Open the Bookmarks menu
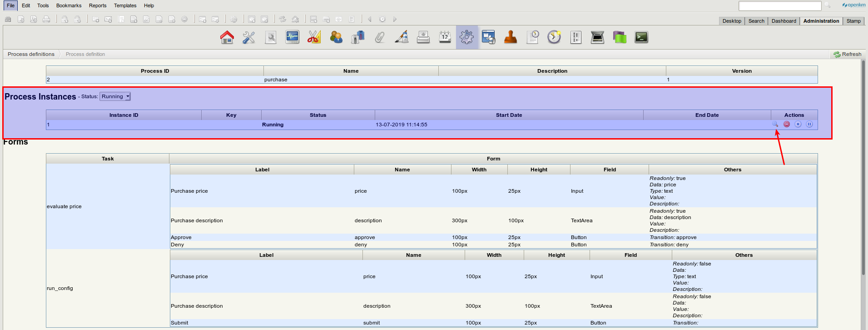This screenshot has height=330, width=868. click(69, 5)
